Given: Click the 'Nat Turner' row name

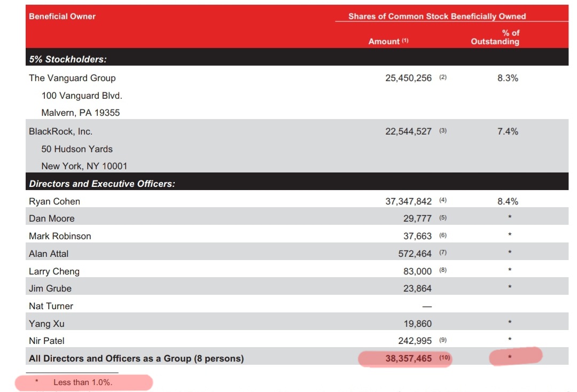Looking at the screenshot, I should point(51,306).
